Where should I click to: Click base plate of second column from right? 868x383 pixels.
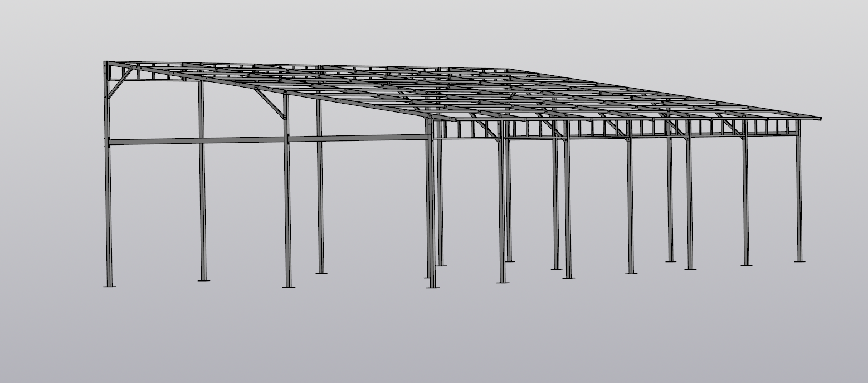pyautogui.click(x=747, y=265)
